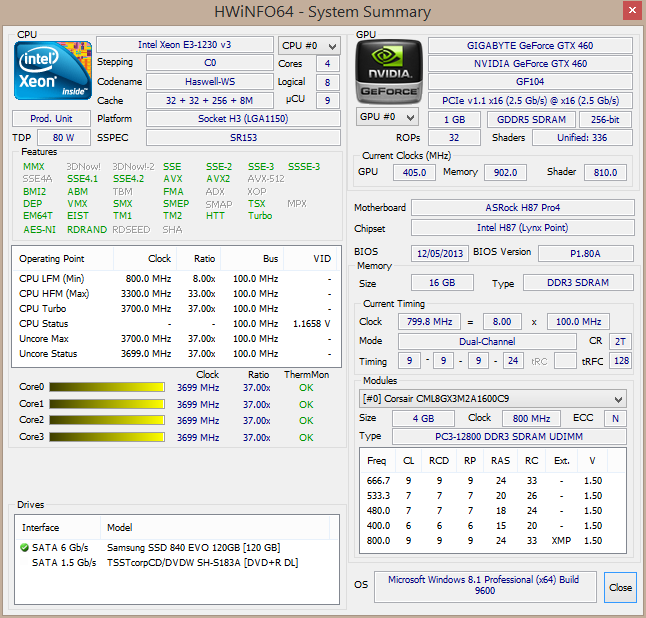Click the module clock 800 MHz field

[531, 418]
